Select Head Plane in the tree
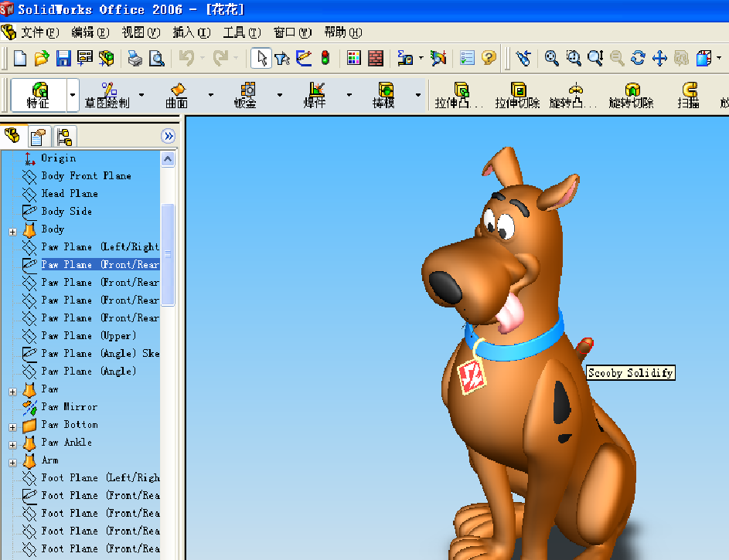This screenshot has height=560, width=729. [x=70, y=193]
